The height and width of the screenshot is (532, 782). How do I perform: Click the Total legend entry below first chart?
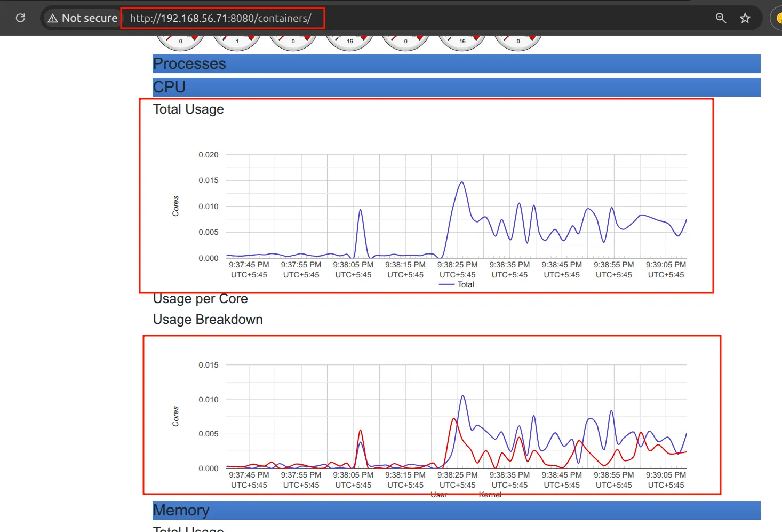pos(457,284)
